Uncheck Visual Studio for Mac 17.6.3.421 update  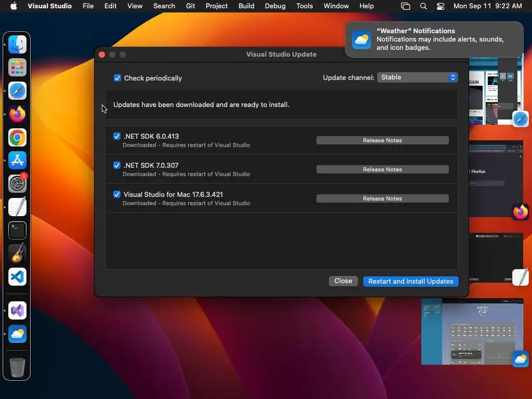click(x=117, y=194)
